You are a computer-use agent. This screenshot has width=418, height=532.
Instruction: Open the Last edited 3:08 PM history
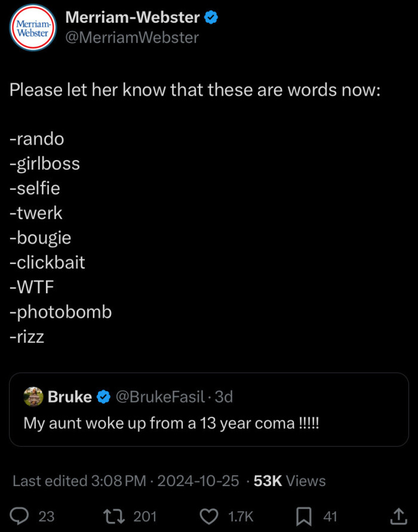click(x=79, y=481)
